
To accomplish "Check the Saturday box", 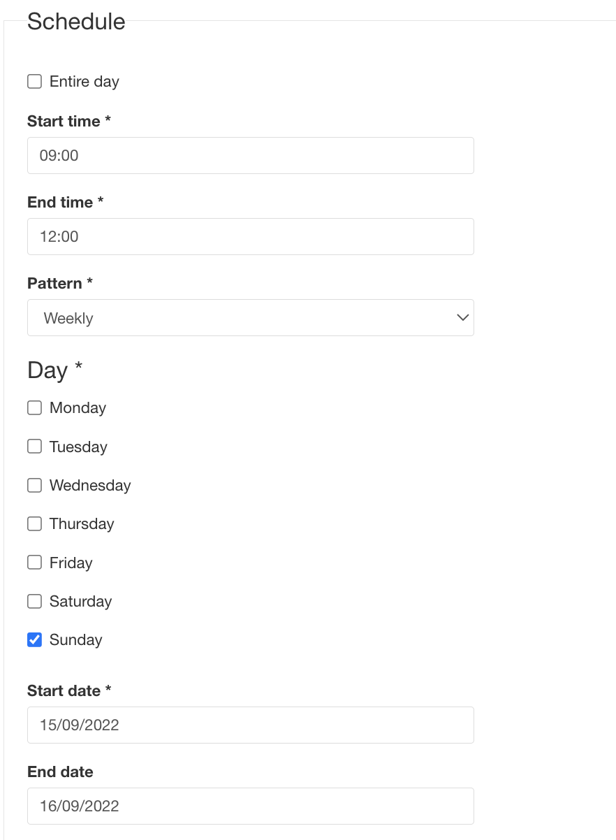I will [x=34, y=601].
